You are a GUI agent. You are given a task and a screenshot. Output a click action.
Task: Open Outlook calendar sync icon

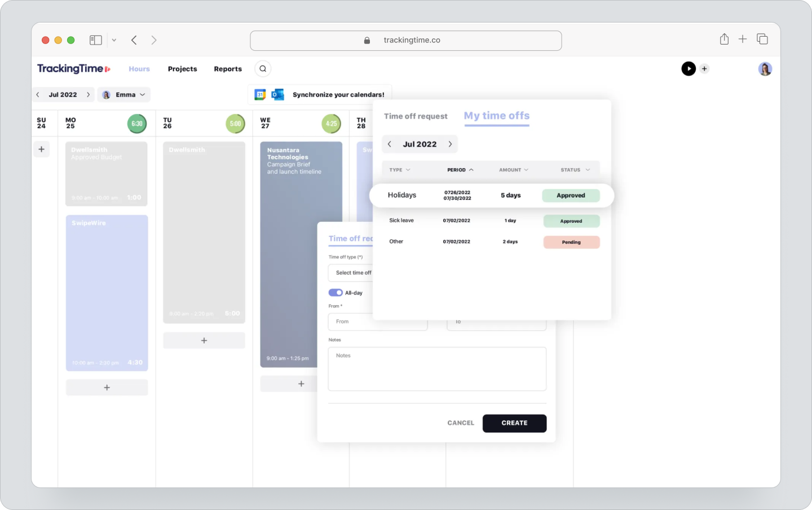click(x=277, y=94)
